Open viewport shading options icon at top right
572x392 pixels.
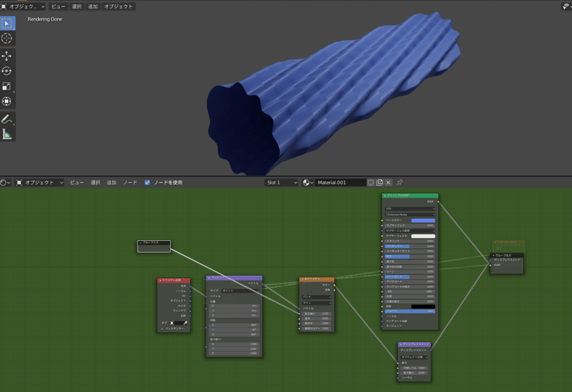tap(566, 7)
